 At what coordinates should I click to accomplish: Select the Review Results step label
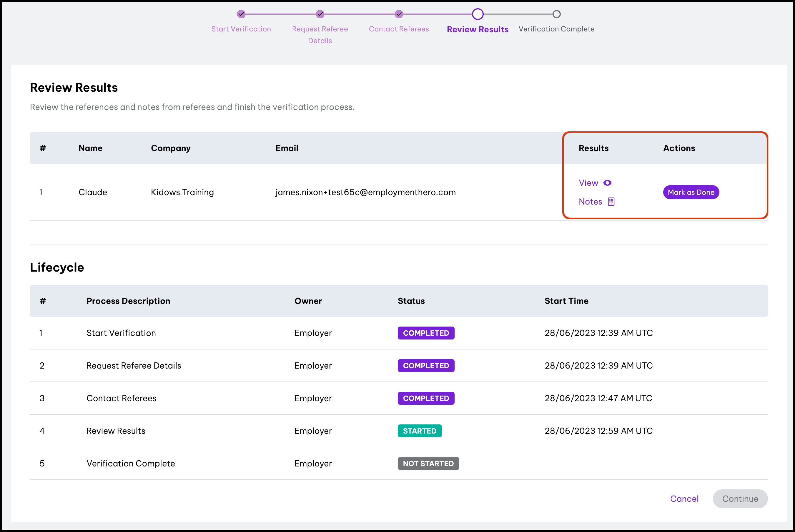pyautogui.click(x=478, y=29)
